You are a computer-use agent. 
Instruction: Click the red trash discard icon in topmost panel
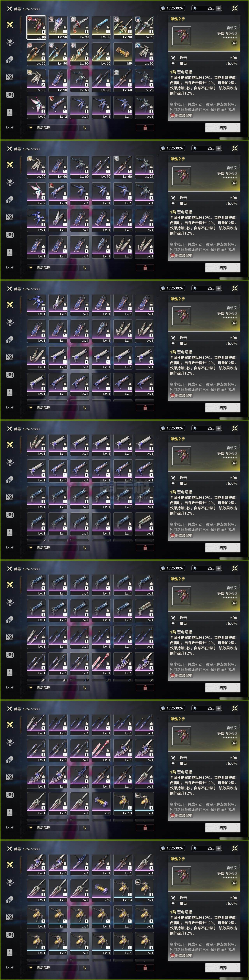point(145,128)
